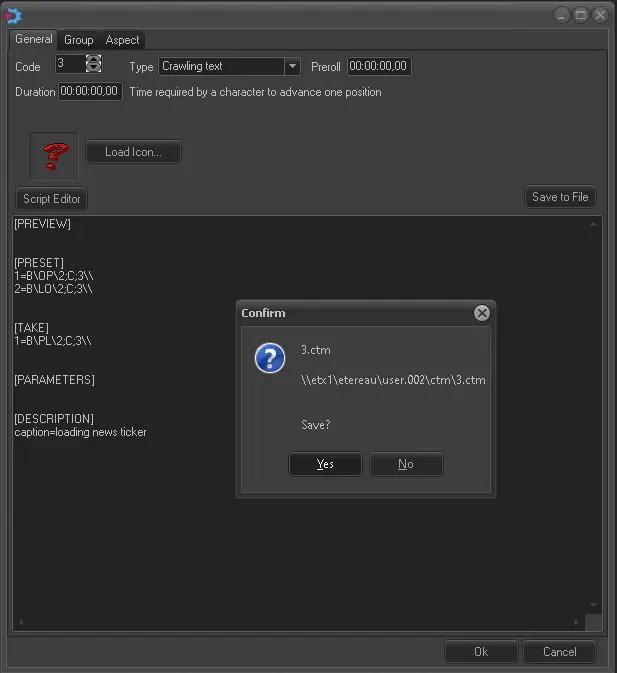
Task: Click the [DESCRIPTION] section header
Action: pyautogui.click(x=54, y=419)
